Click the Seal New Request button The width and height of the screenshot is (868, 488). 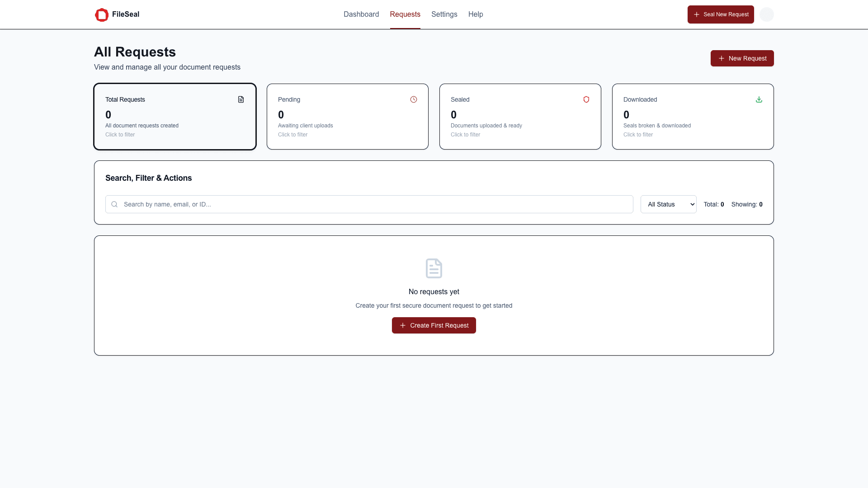[721, 14]
